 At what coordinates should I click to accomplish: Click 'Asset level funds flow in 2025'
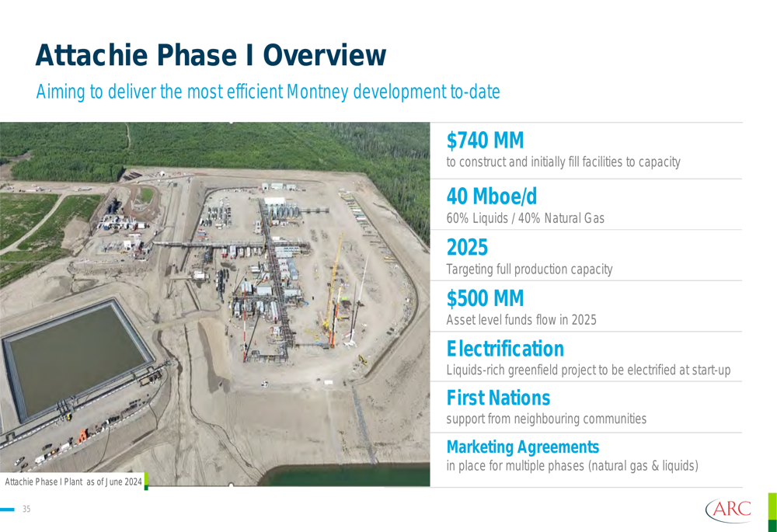[x=521, y=319]
